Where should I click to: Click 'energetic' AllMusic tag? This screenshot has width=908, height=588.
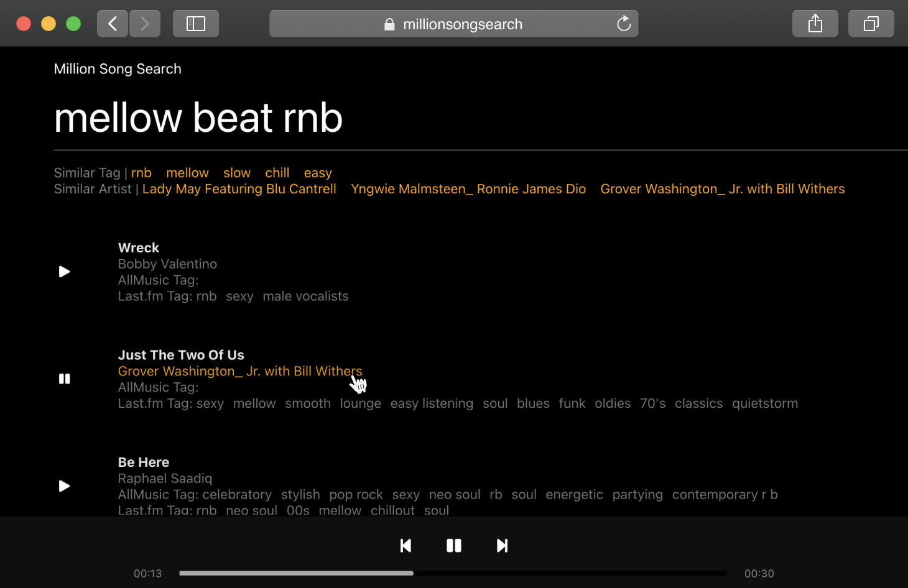pos(574,495)
